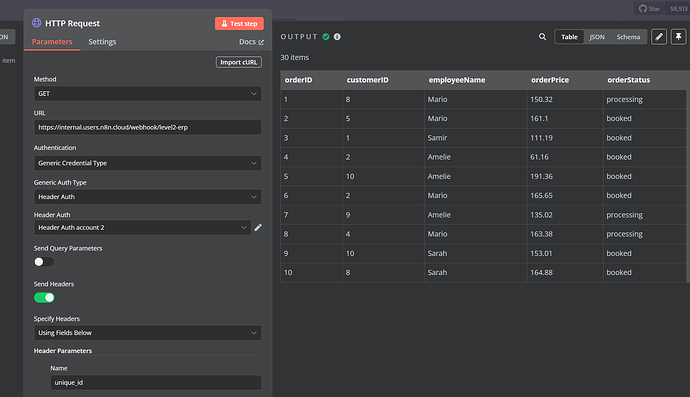Pin the output data
Viewport: 690px width, 397px height.
click(x=679, y=37)
